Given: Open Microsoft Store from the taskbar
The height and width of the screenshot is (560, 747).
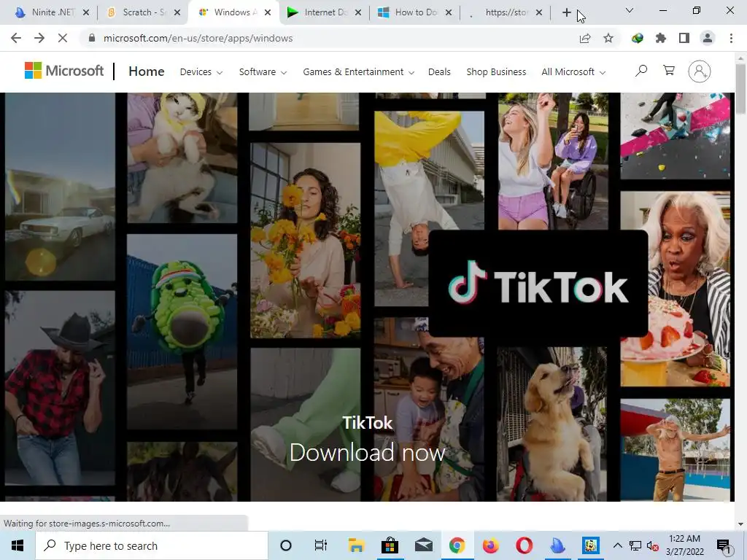Looking at the screenshot, I should tap(390, 545).
